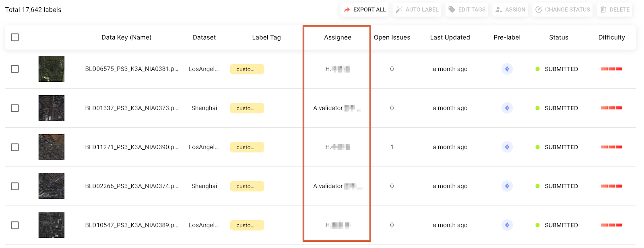
Task: Open thumbnail of BLD11271_PS3_K3A_NIA0390 image
Action: point(52,147)
